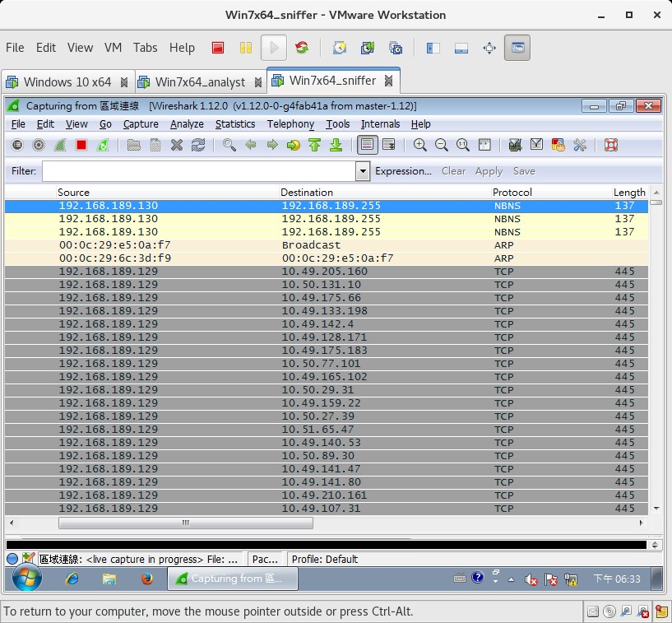Click Profile: Default in status bar
This screenshot has width=672, height=623.
click(324, 559)
